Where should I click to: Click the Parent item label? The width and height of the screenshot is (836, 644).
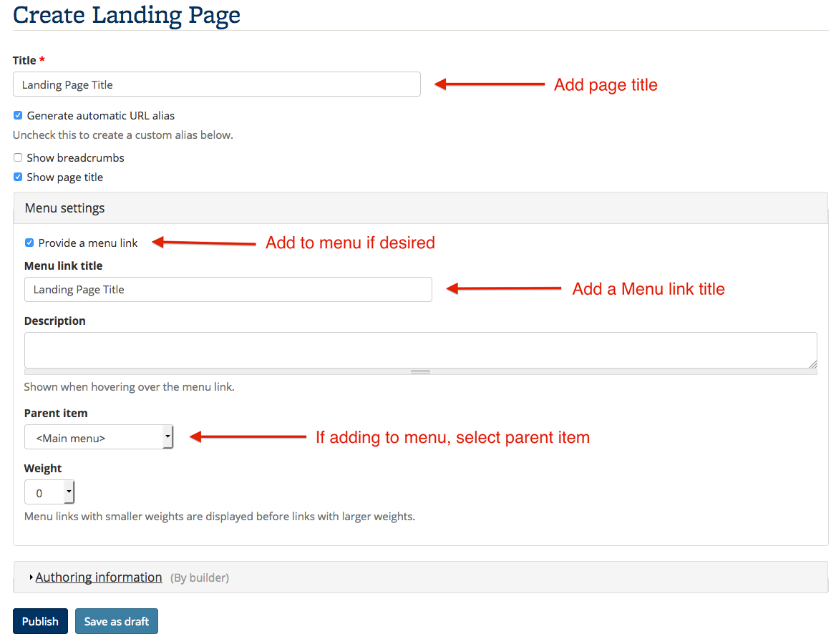coord(56,413)
